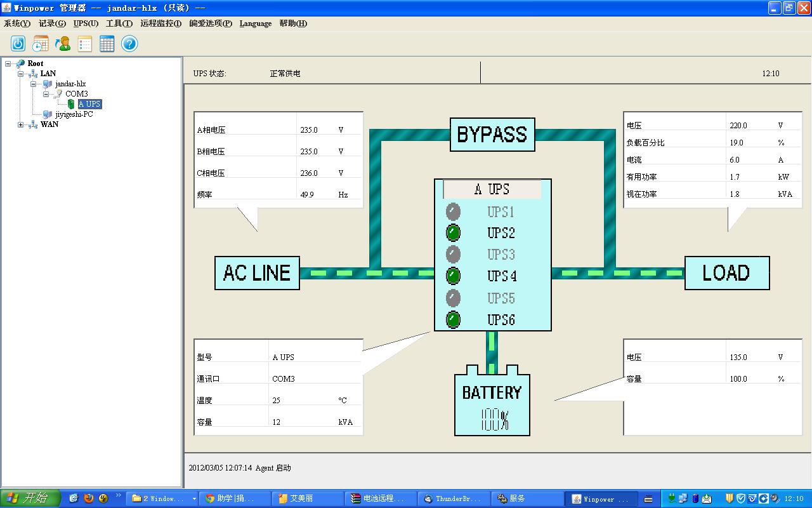Open the blue question mark help icon
This screenshot has width=812, height=508.
tap(129, 43)
